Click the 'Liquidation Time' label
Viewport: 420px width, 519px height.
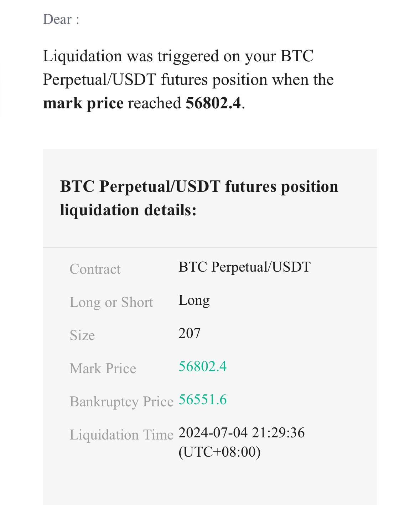121,435
